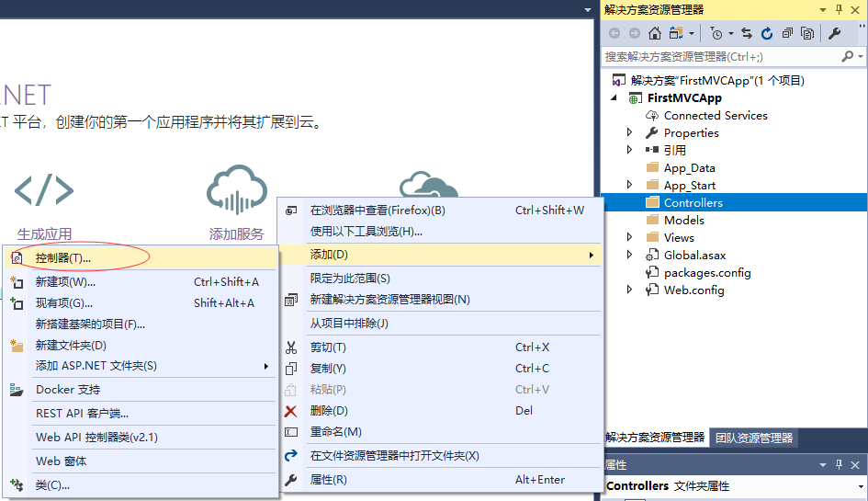Expand the Properties node in the tree

pyautogui.click(x=629, y=132)
